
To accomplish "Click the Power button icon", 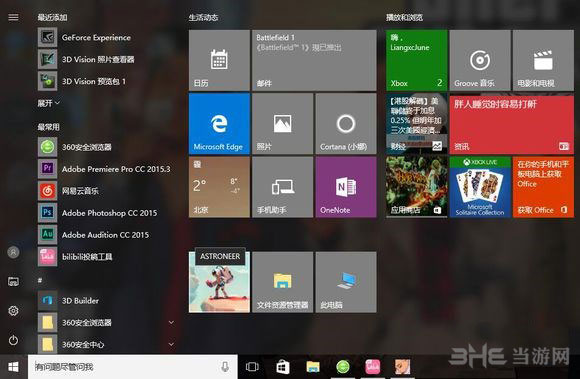I will (x=13, y=340).
